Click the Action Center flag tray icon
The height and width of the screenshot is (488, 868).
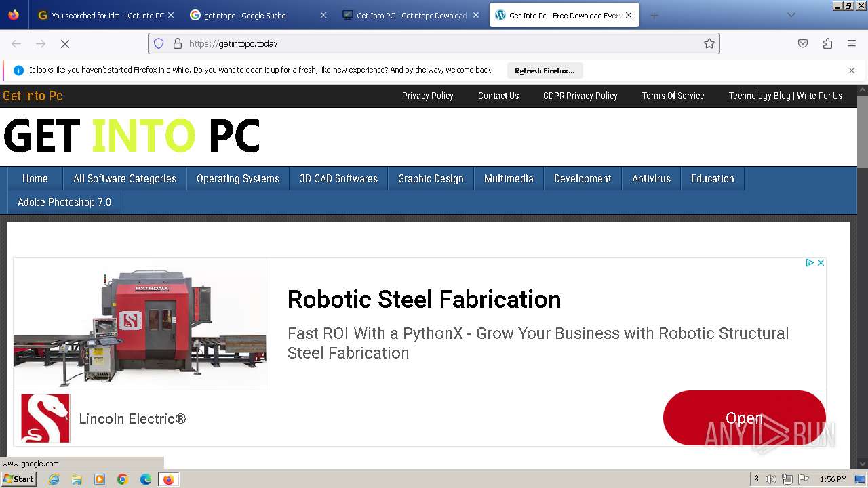[804, 479]
